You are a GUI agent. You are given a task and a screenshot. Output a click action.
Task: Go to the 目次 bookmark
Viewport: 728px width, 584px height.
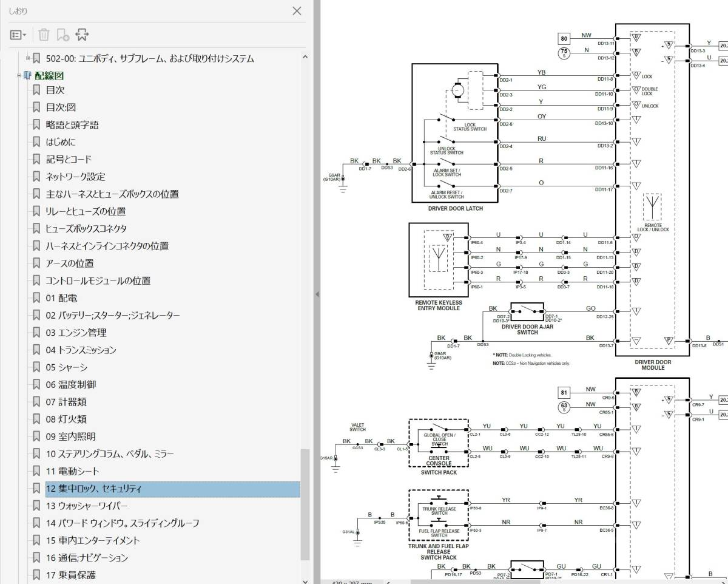pos(55,90)
